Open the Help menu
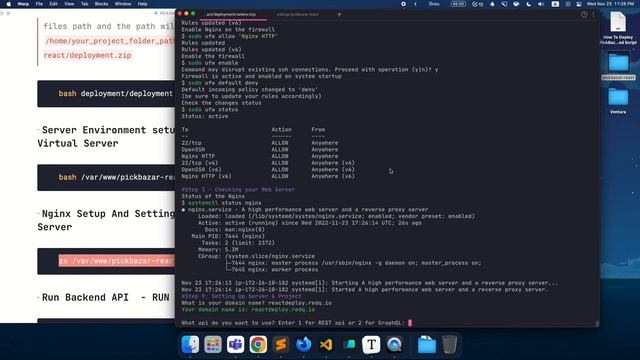 (x=142, y=4)
